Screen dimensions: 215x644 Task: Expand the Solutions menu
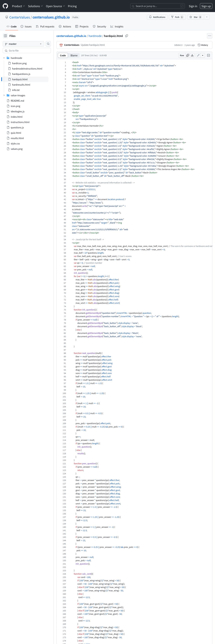(35, 6)
